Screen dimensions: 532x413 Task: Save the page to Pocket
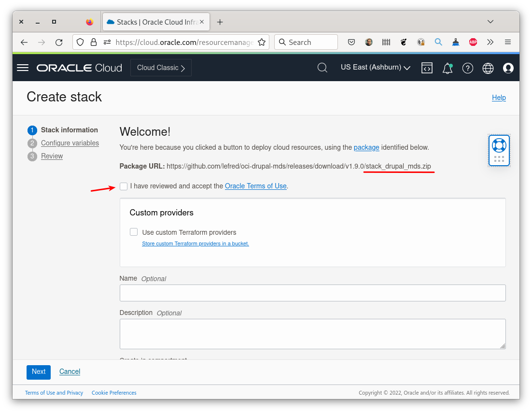coord(351,42)
